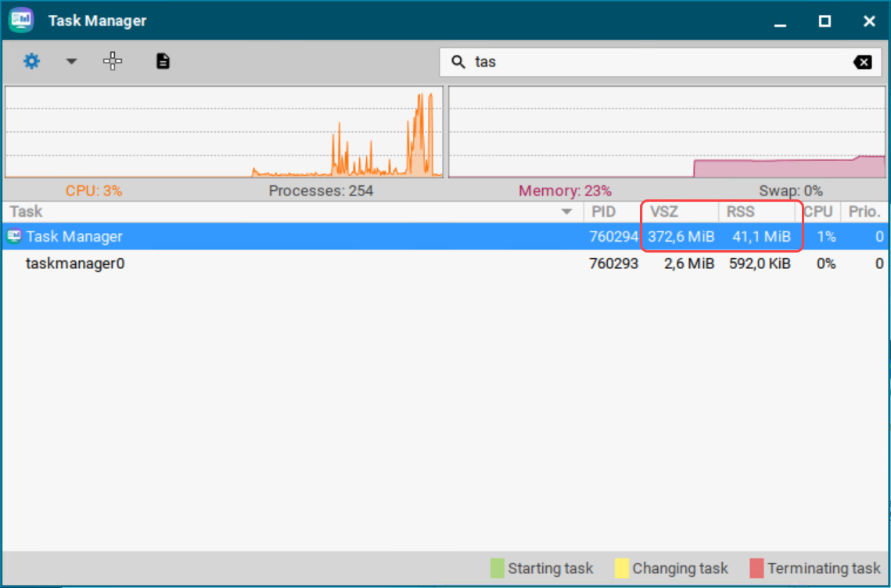Sort processes by the CPU column

pyautogui.click(x=817, y=211)
